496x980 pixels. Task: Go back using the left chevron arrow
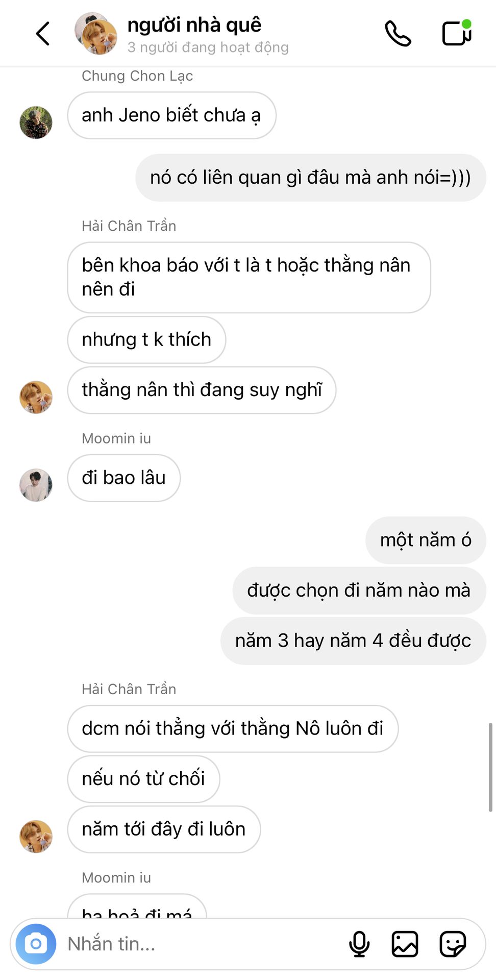click(x=43, y=34)
